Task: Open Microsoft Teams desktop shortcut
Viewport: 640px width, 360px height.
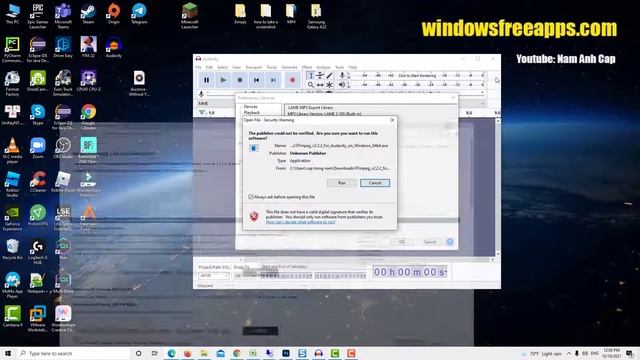Action: click(x=63, y=16)
